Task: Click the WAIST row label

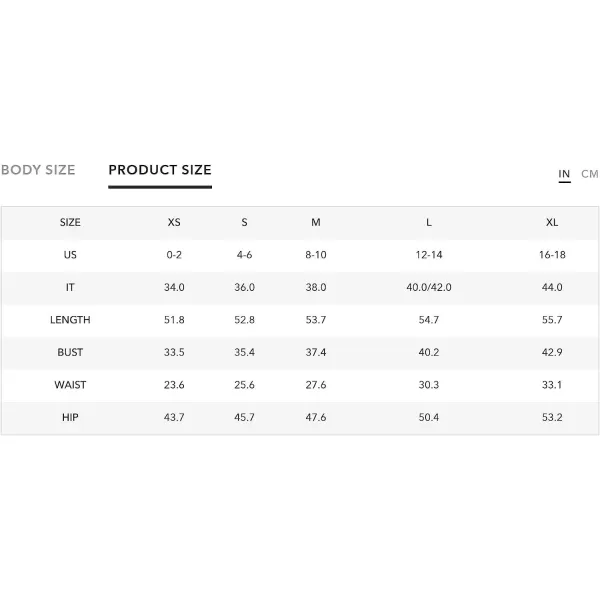Action: (x=70, y=385)
